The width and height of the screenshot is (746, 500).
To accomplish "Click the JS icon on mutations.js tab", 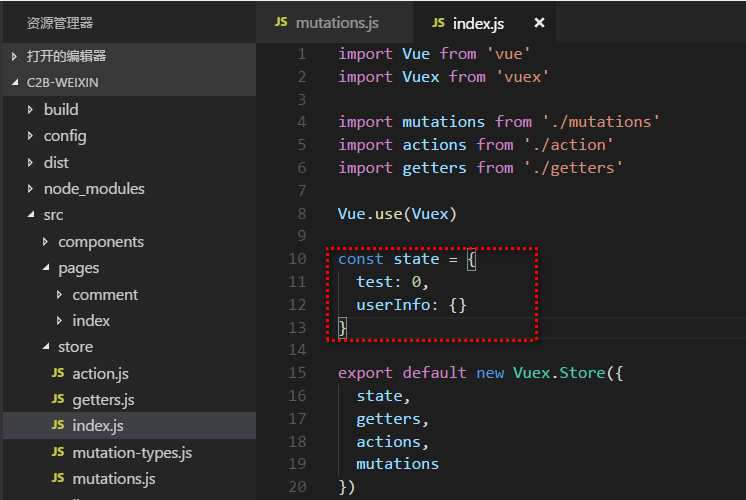I will coord(281,22).
